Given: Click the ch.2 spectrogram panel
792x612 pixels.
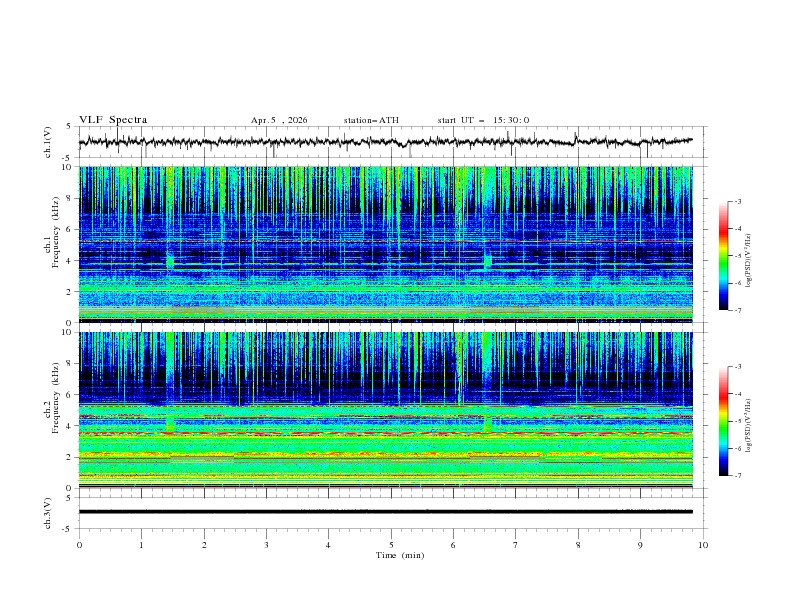Looking at the screenshot, I should coord(385,410).
